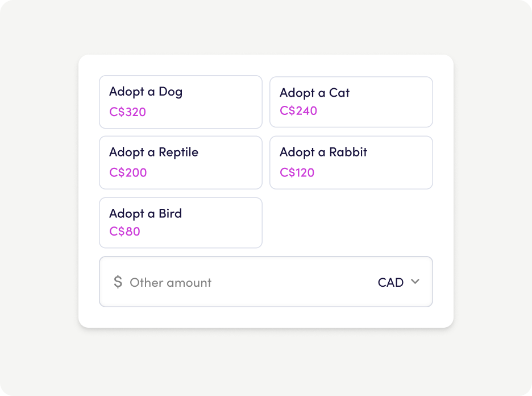The image size is (532, 396).
Task: Click the C$80 Bird price
Action: point(125,232)
